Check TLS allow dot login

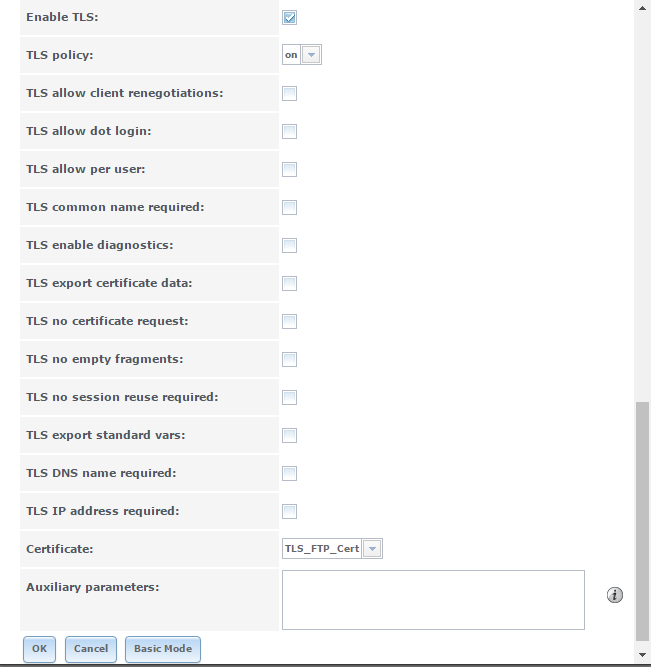(x=289, y=131)
